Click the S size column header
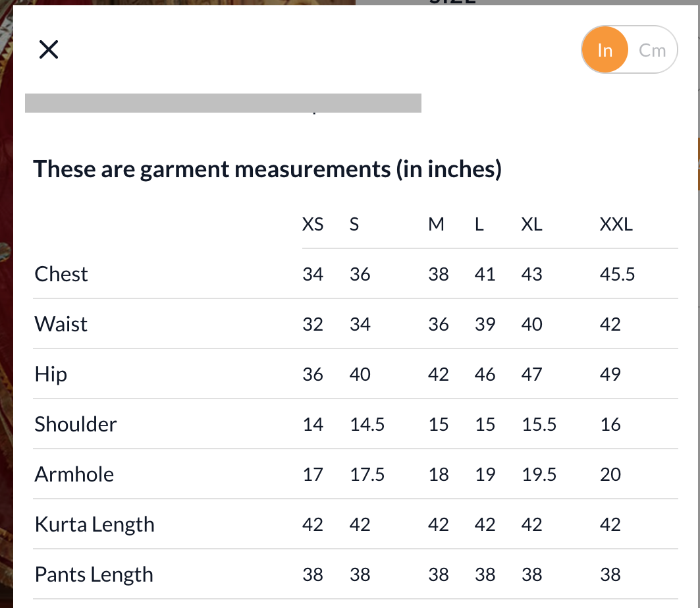 point(354,224)
